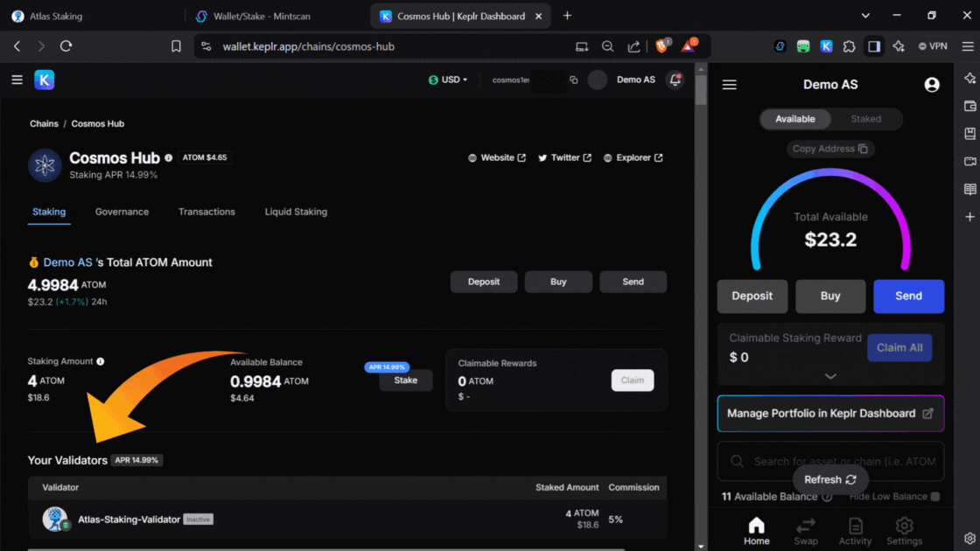Open Manage Portfolio in Keplr Dashboard link
This screenshot has width=980, height=551.
click(x=829, y=414)
